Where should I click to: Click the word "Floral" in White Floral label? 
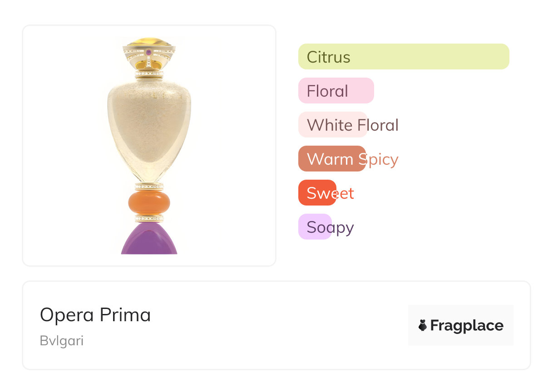point(378,125)
